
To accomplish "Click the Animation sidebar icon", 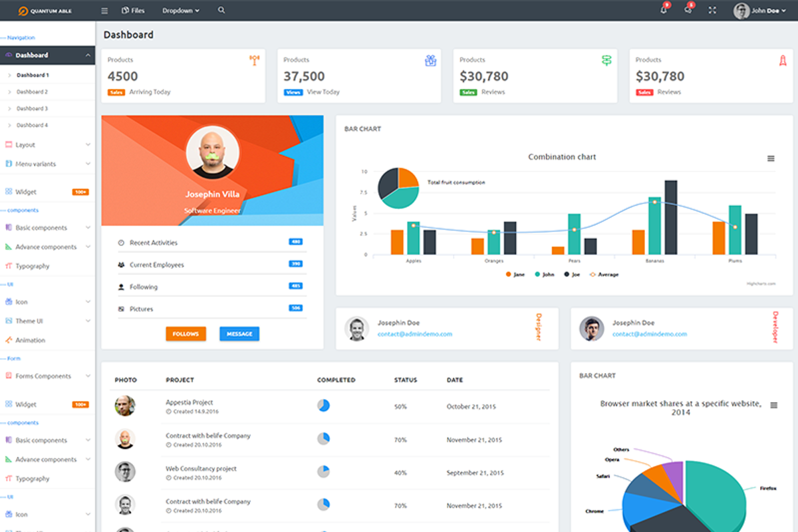I will (9, 340).
